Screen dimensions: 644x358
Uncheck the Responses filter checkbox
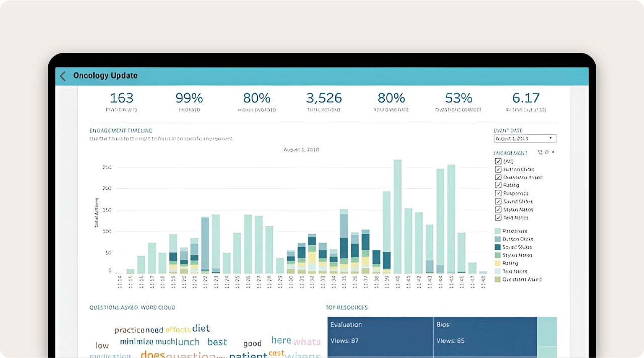click(x=498, y=193)
